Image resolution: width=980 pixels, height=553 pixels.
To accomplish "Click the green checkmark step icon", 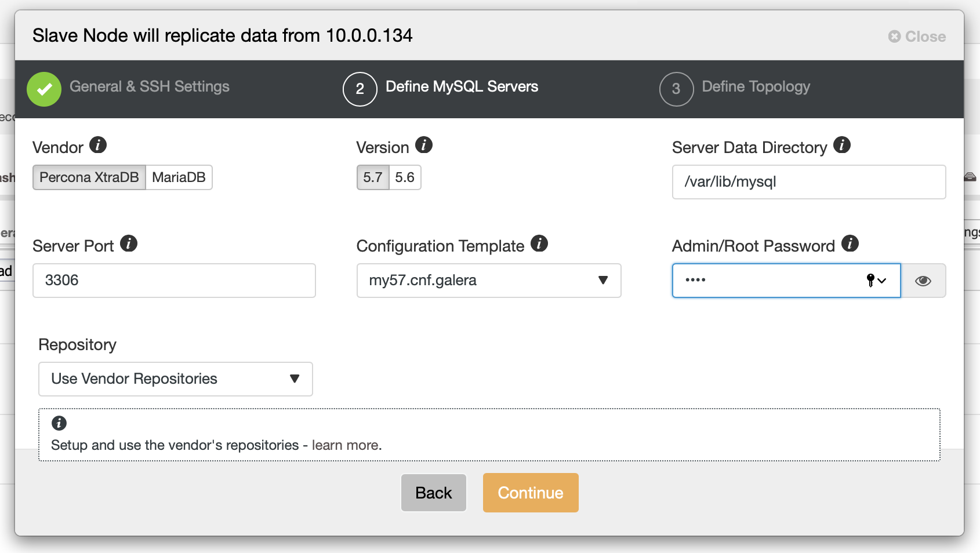I will coord(44,89).
